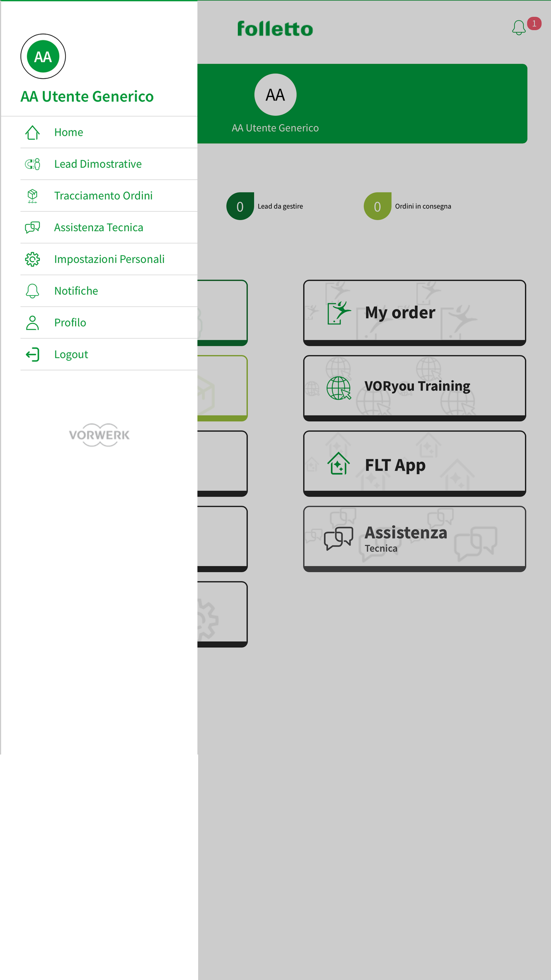The width and height of the screenshot is (551, 980).
Task: Open the notification bell in the top bar
Action: tap(519, 27)
